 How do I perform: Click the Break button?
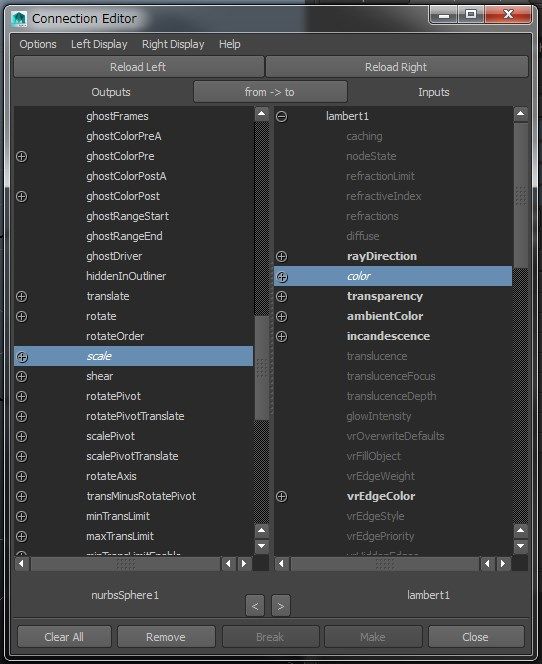click(x=270, y=637)
